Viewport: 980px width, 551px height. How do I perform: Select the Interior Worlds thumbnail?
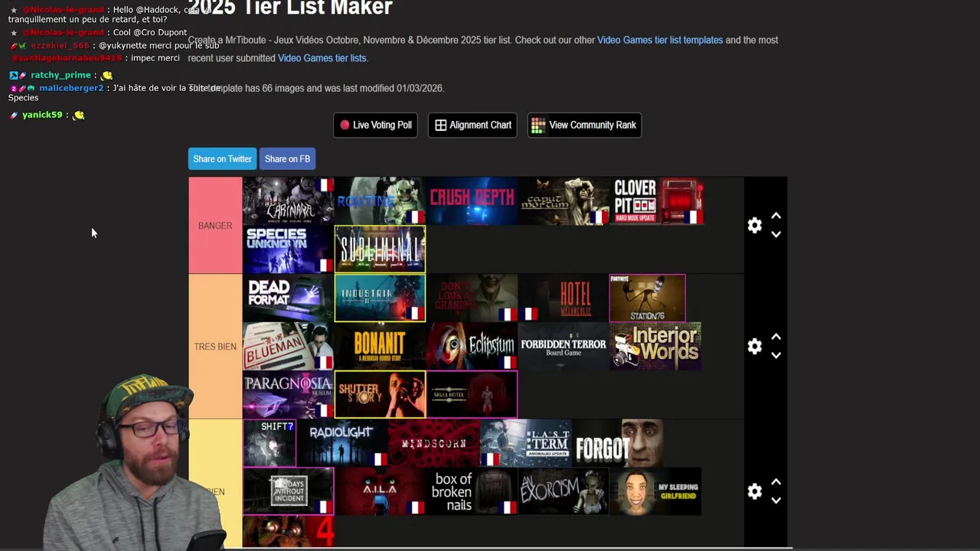[655, 346]
